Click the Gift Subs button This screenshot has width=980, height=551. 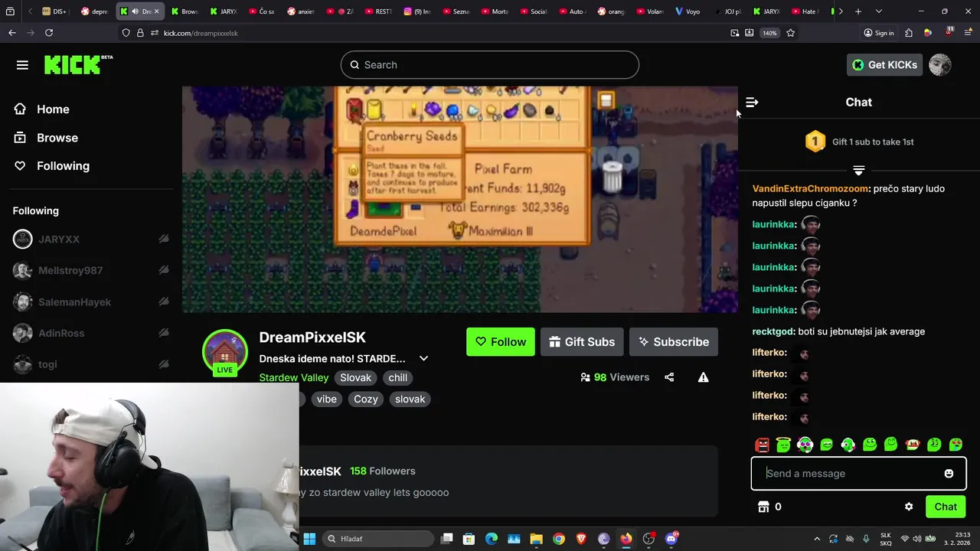pyautogui.click(x=582, y=342)
